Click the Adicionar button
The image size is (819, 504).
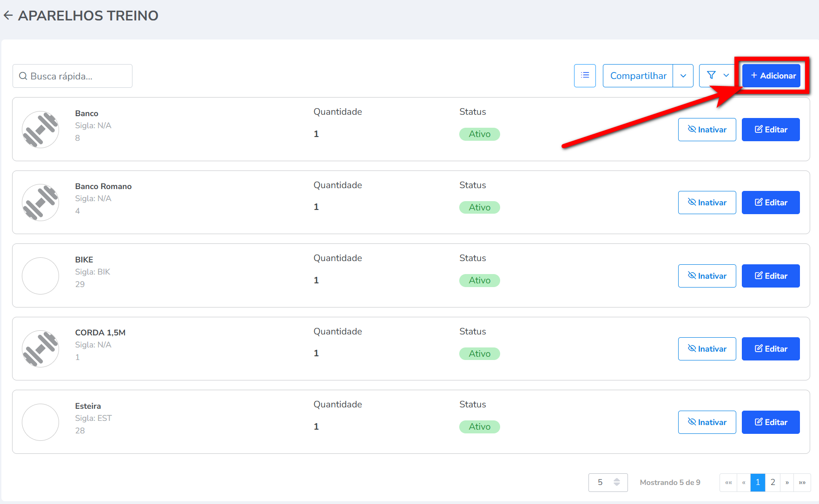tap(773, 76)
